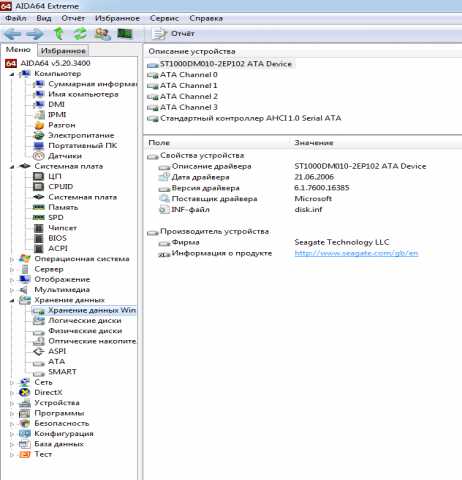Click the Чипсет chip icon
Screen dimensions: 462x480
39,228
